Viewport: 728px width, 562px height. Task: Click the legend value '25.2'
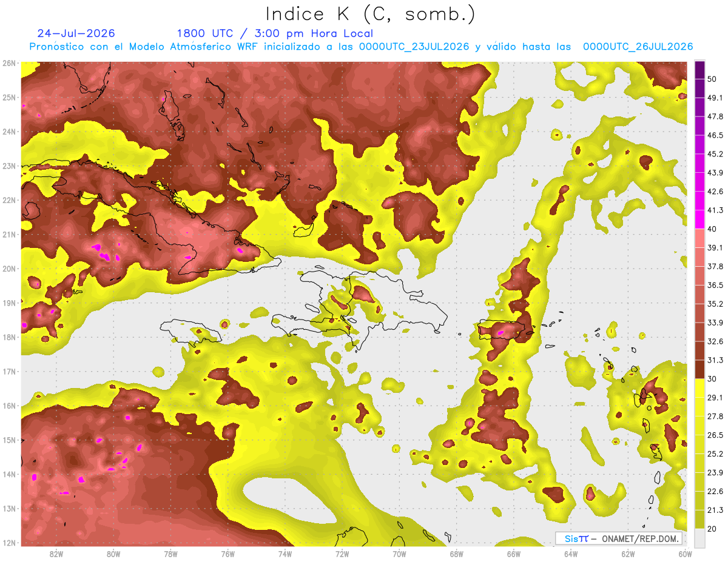point(715,454)
